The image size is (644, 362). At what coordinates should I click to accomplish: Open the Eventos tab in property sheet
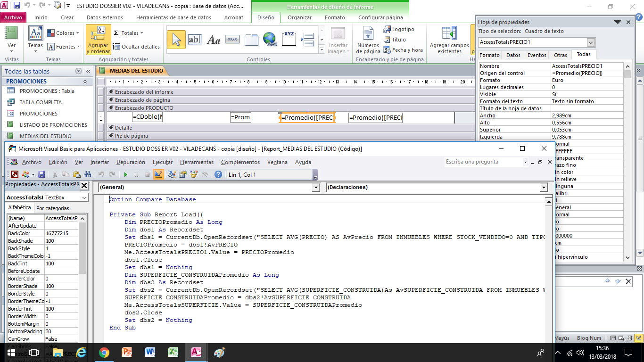pyautogui.click(x=537, y=55)
